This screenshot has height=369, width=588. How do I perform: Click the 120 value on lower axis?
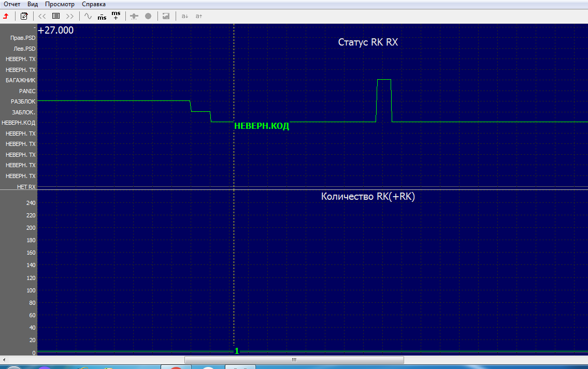click(31, 278)
